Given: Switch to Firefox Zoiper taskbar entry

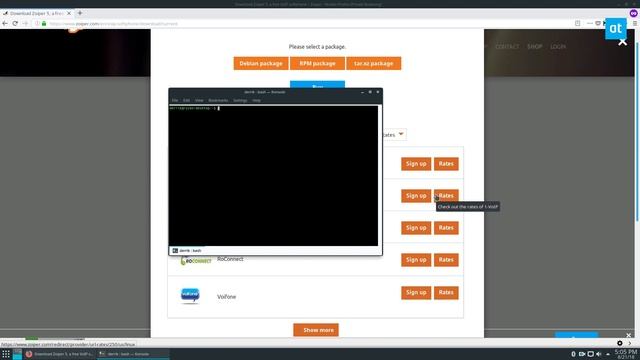Looking at the screenshot, I should coord(60,354).
